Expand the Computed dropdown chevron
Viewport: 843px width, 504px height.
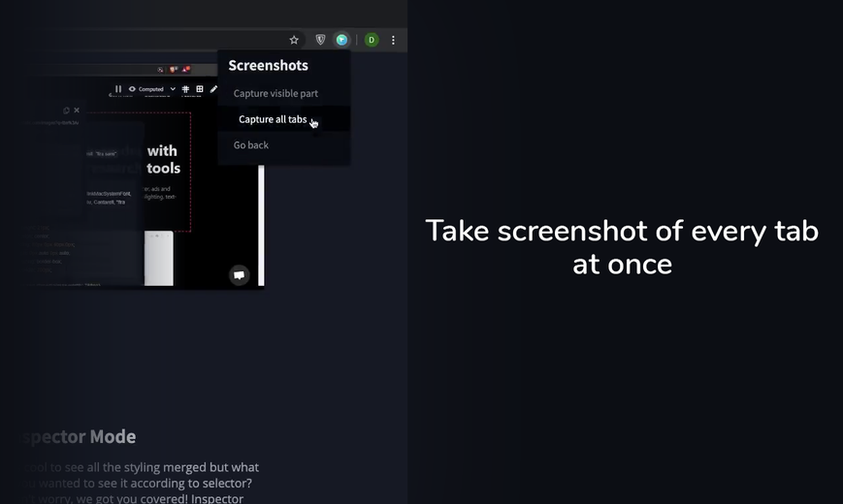point(173,89)
